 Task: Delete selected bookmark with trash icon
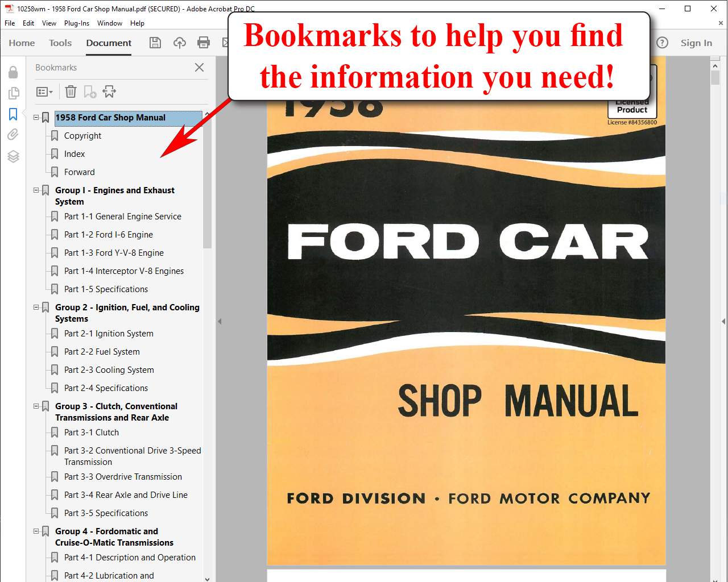click(x=71, y=92)
